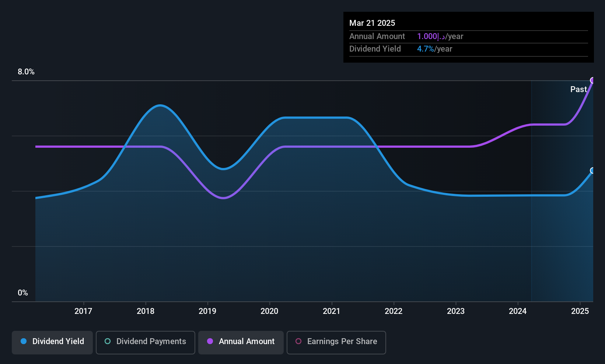605x364 pixels.
Task: Click the 2017 x-axis label
Action: (x=83, y=311)
